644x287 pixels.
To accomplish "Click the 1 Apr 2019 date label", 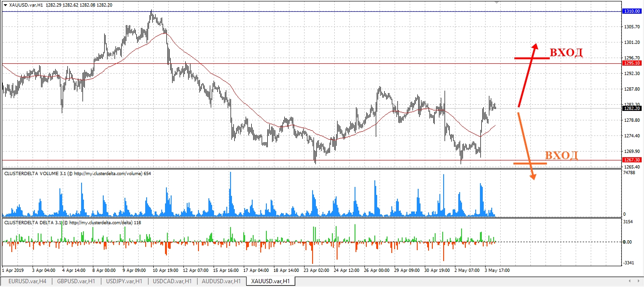I will (x=13, y=270).
